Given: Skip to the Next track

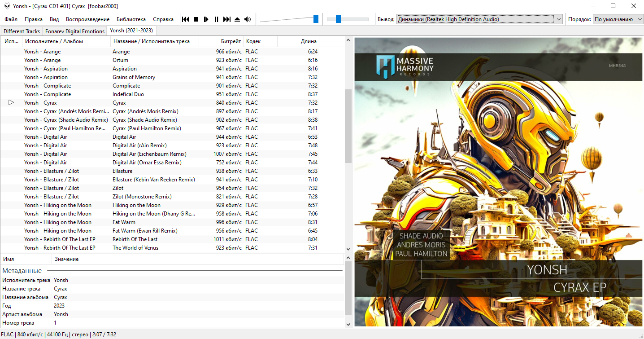Looking at the screenshot, I should (x=227, y=19).
